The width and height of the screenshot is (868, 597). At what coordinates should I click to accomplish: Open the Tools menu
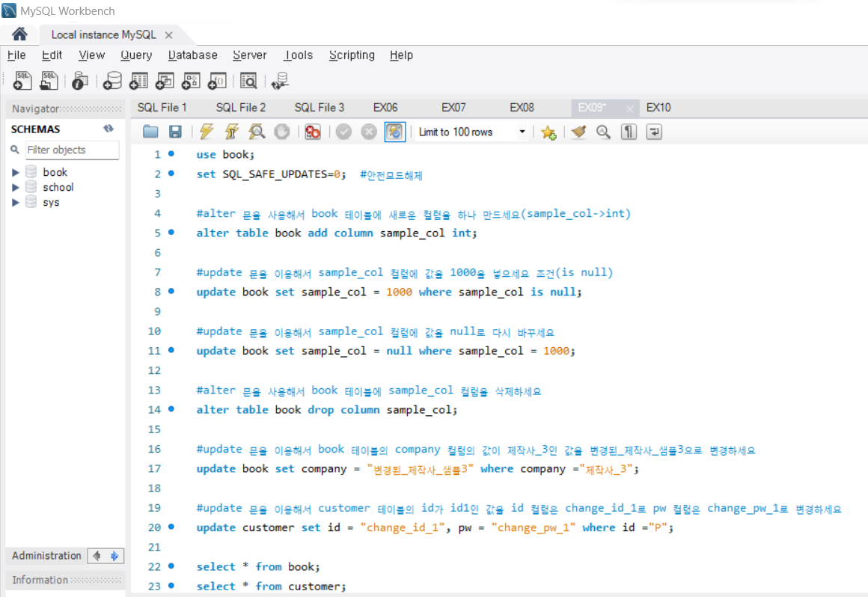[299, 55]
